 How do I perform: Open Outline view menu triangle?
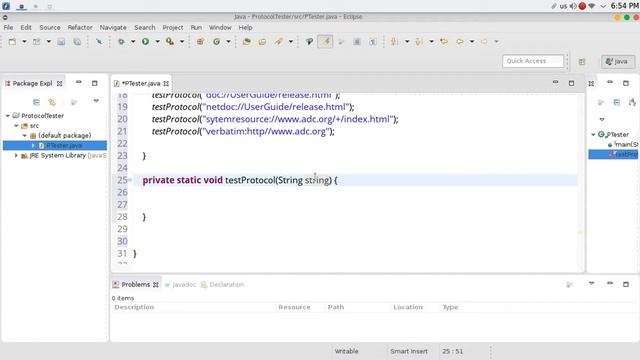click(x=602, y=120)
